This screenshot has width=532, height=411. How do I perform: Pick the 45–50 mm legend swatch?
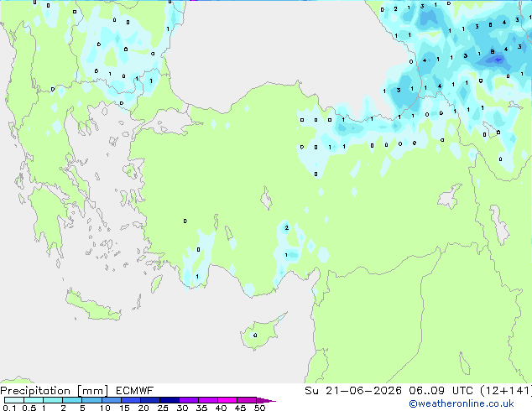pos(247,400)
